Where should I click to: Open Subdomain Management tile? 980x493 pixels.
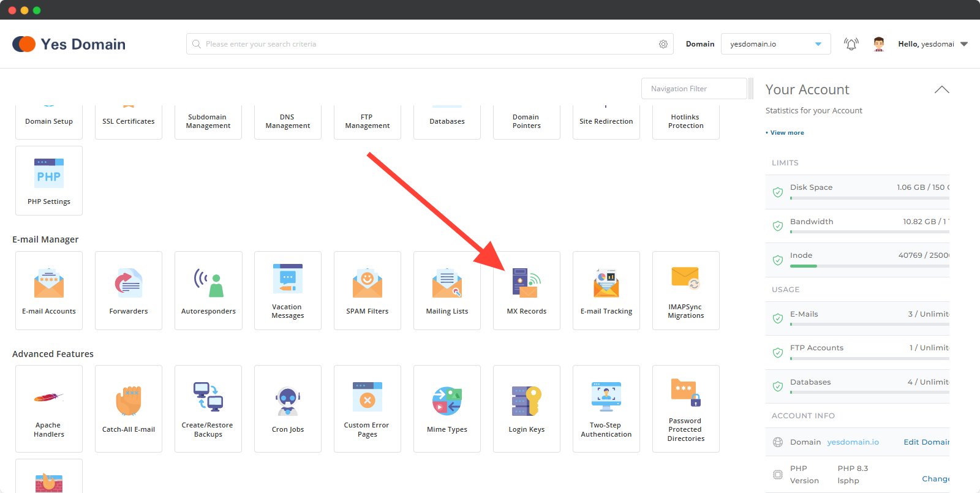click(x=208, y=122)
